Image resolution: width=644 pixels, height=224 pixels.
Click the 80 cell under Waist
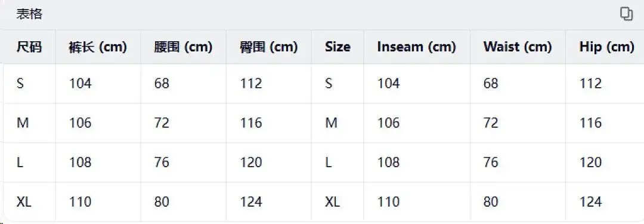(491, 202)
